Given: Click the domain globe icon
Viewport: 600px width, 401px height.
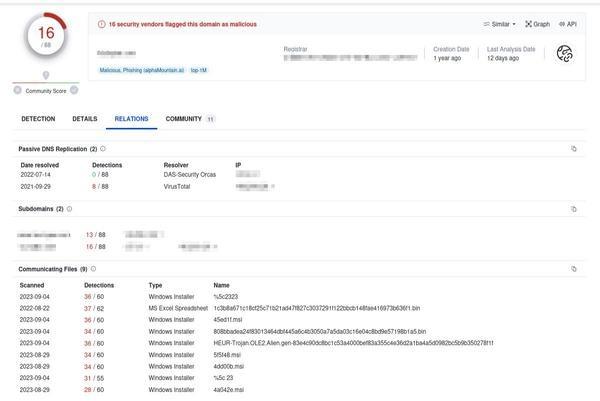Looking at the screenshot, I should [565, 54].
